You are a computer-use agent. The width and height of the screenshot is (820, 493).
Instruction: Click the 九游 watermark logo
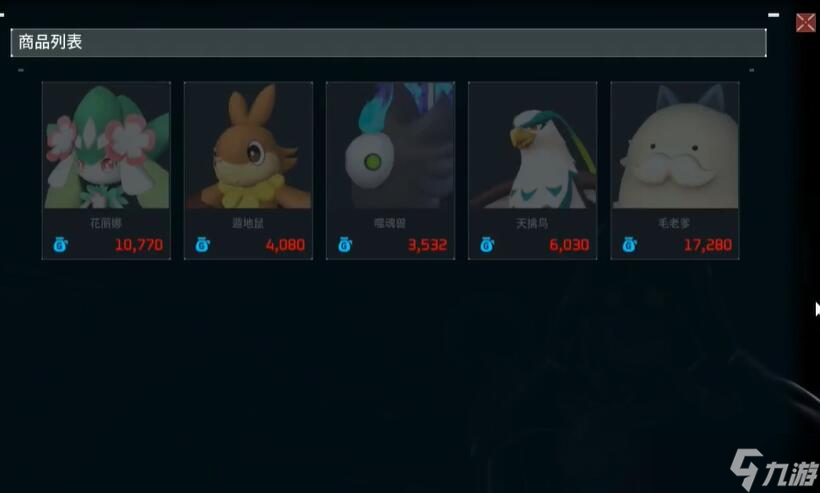(x=775, y=469)
